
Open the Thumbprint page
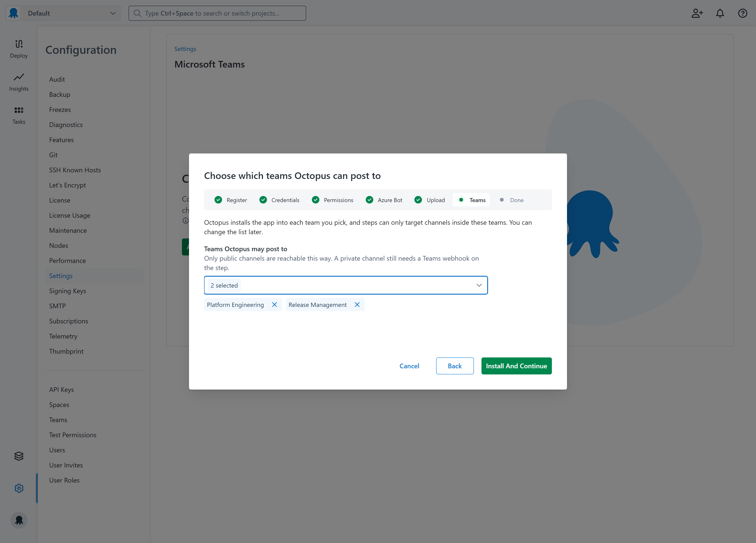pyautogui.click(x=66, y=351)
